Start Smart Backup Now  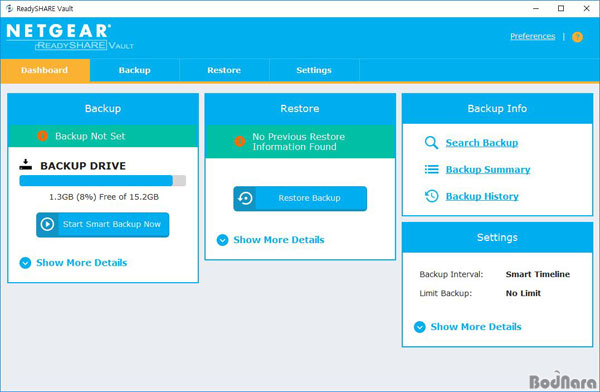pyautogui.click(x=103, y=225)
